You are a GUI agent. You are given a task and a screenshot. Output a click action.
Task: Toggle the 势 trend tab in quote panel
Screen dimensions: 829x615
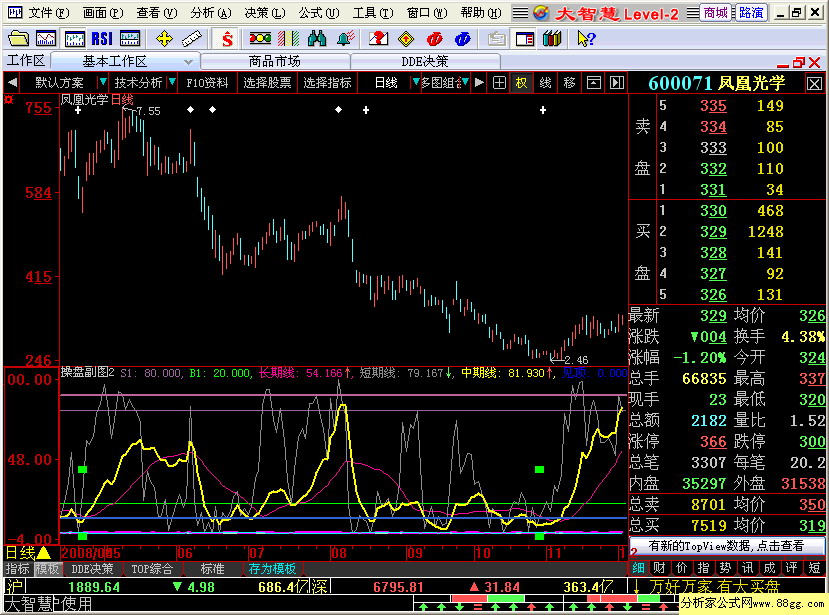(x=725, y=568)
